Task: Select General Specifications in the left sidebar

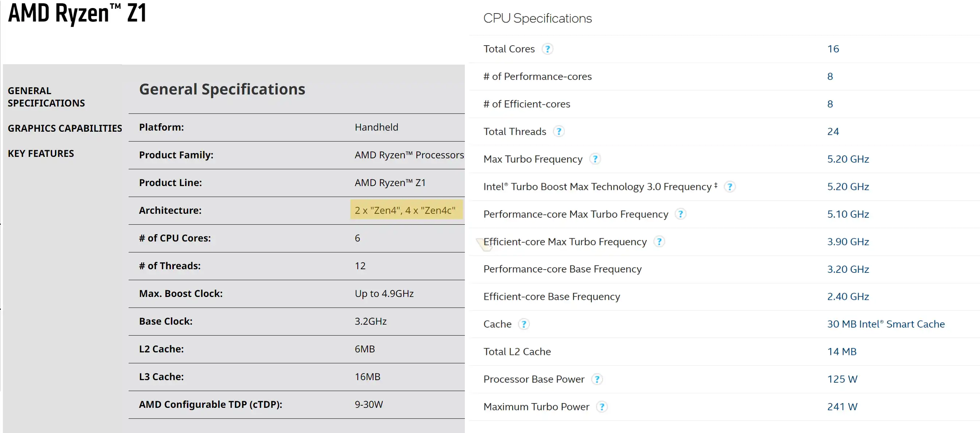Action: pyautogui.click(x=46, y=97)
